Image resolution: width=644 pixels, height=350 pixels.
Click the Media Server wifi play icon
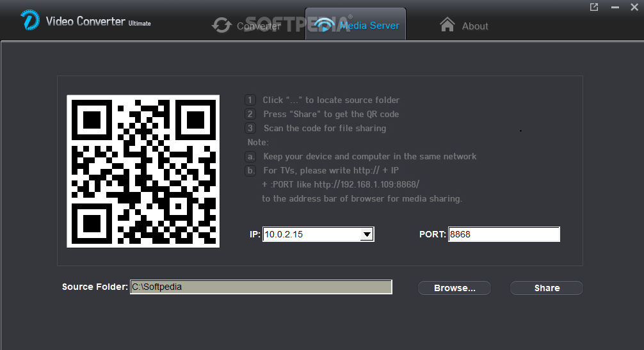pyautogui.click(x=324, y=25)
